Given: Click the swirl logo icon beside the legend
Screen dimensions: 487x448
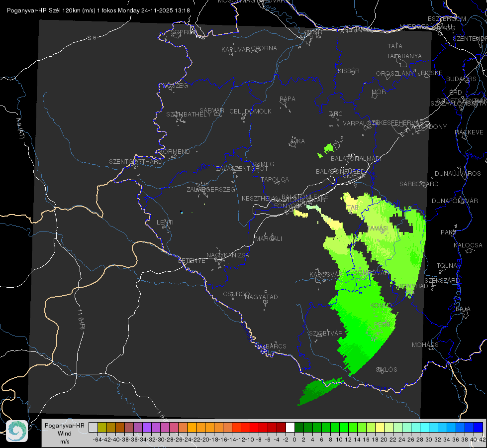Looking at the screenshot, I should [17, 431].
